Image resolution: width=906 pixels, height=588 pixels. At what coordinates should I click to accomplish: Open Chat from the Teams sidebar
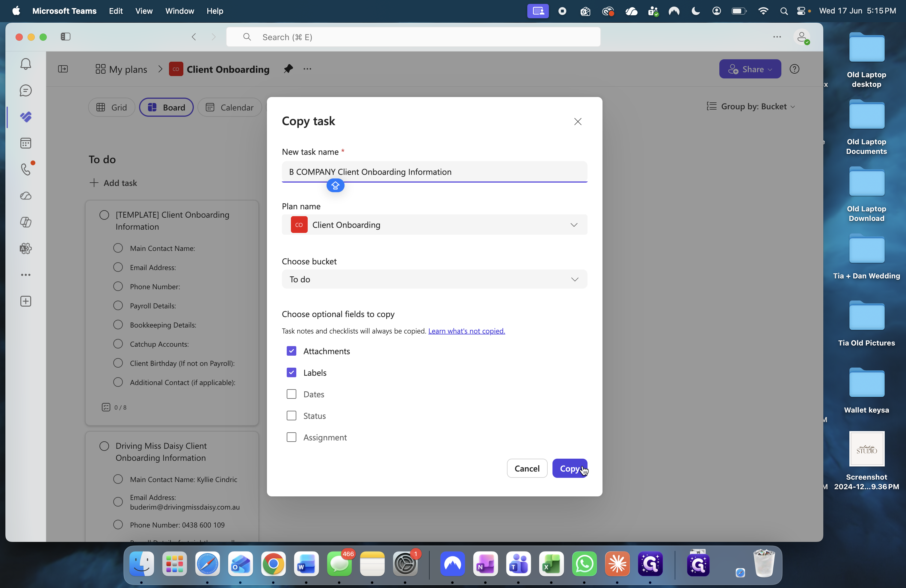(x=25, y=90)
